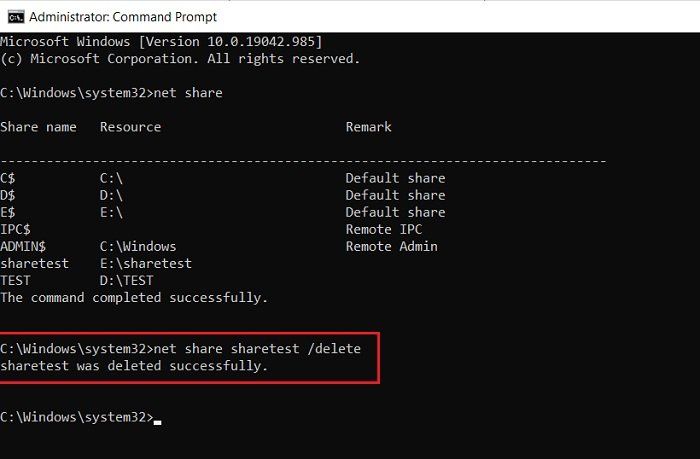Click the 'Remark' column header
The height and width of the screenshot is (459, 700).
[368, 127]
